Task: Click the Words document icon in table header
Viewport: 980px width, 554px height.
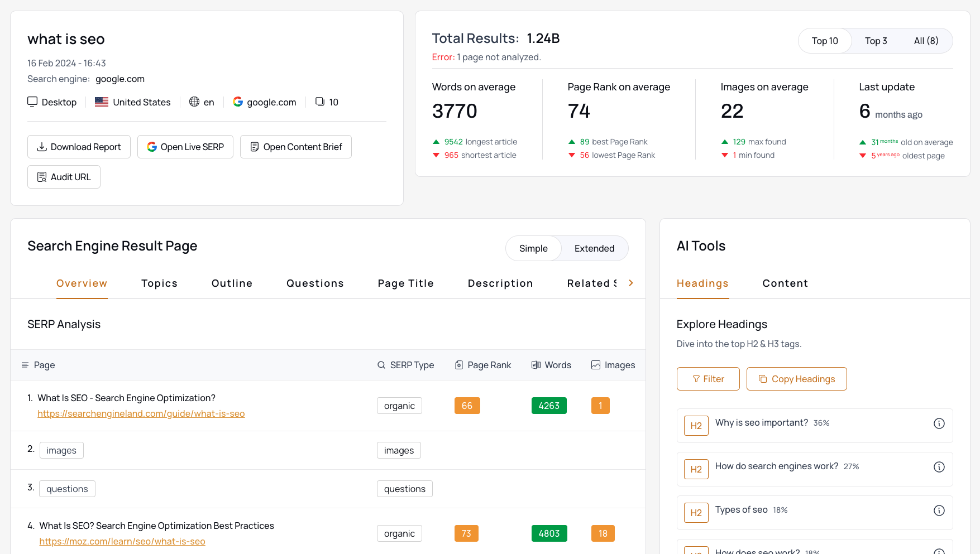Action: tap(535, 365)
